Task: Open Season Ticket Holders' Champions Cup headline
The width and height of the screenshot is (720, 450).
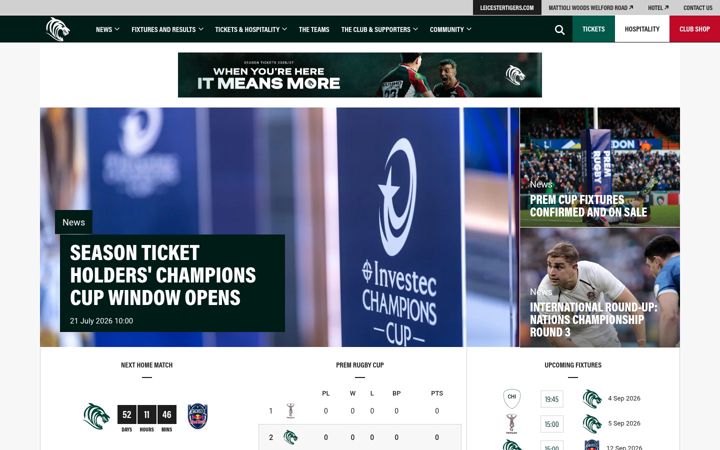Action: (x=163, y=275)
